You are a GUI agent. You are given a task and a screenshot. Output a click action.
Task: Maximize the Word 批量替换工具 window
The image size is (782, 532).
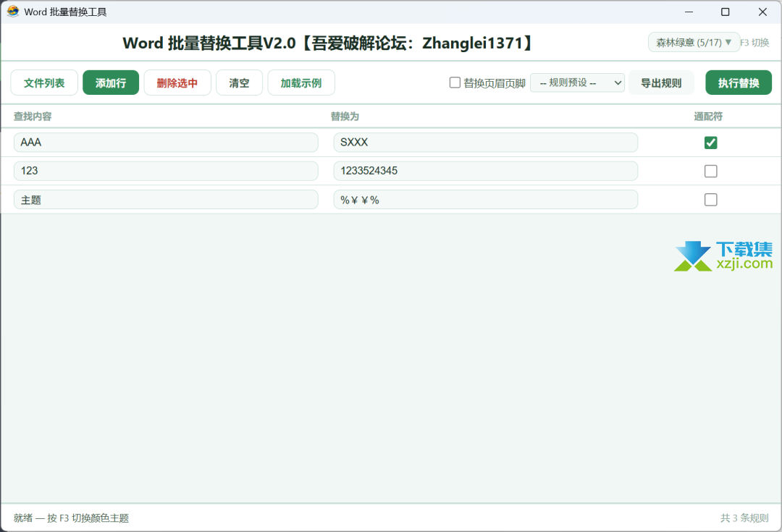[x=726, y=12]
